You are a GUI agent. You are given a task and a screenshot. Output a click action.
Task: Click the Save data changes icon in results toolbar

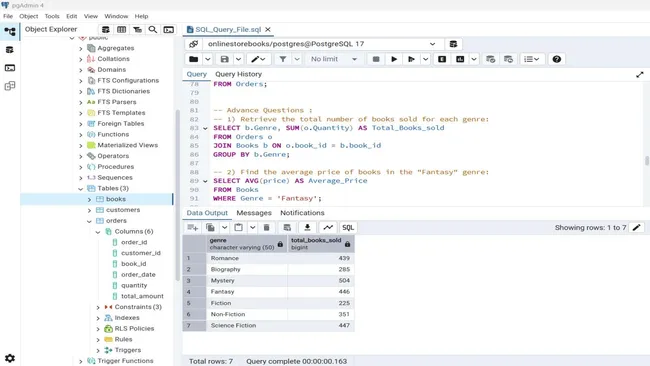(x=287, y=227)
